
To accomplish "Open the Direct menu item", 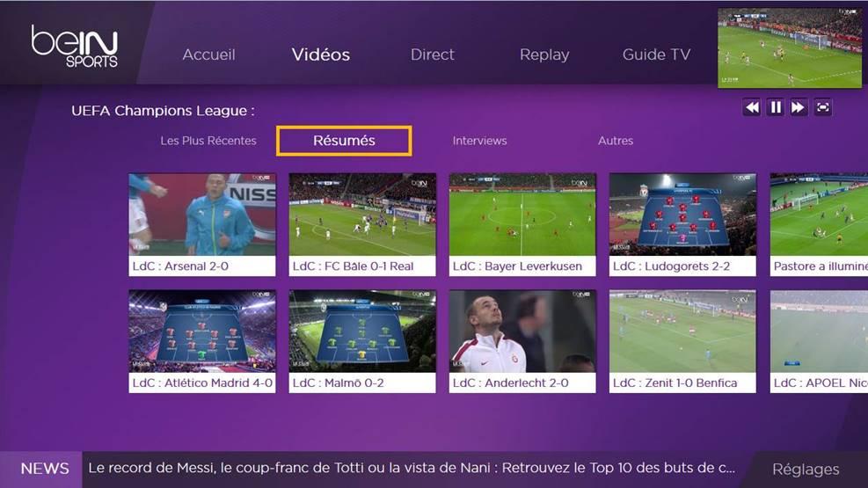I will click(433, 55).
